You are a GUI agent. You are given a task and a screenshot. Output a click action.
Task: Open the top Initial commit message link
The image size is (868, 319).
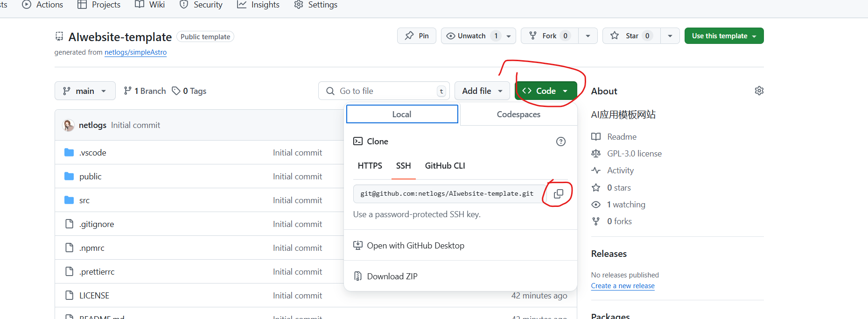(135, 125)
